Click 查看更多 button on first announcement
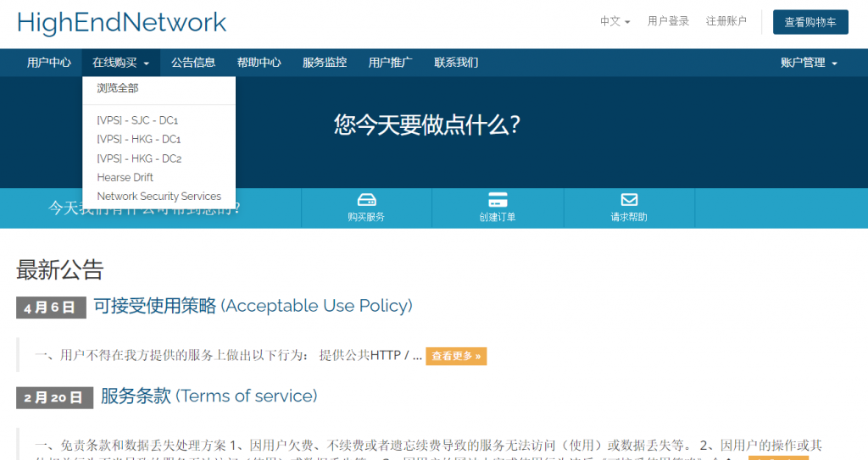This screenshot has height=460, width=868. tap(456, 356)
